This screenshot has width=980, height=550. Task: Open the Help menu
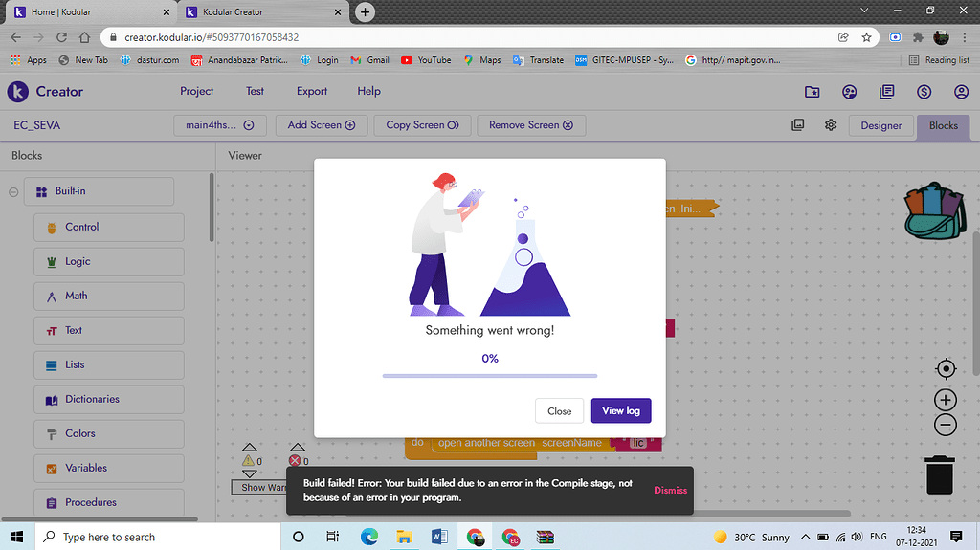[x=368, y=91]
